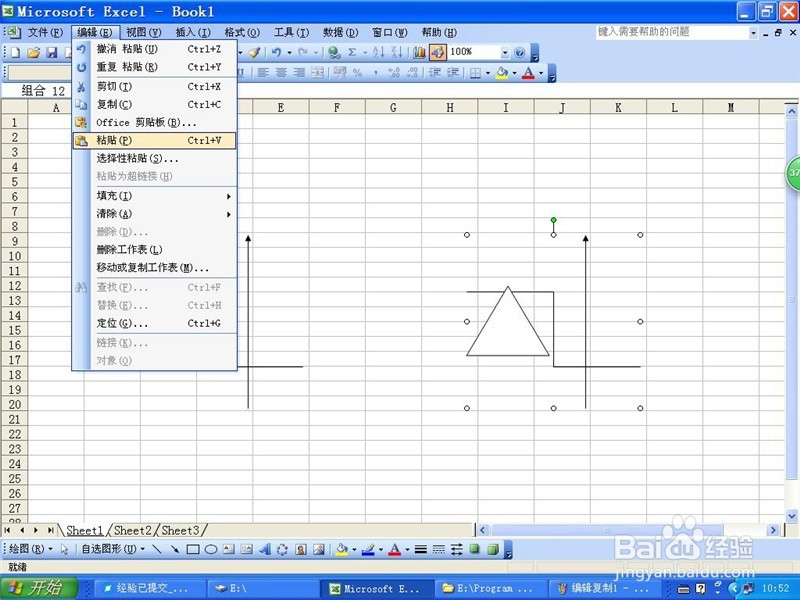The image size is (800, 600).
Task: Open formatting toolbar Fill Color dropdown arrow
Action: click(x=514, y=73)
